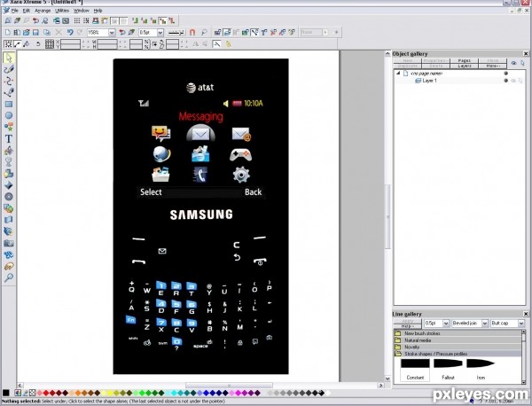Screen dimensions: 532x406
Task: Click the dot on the no page name row
Action: tap(506, 74)
